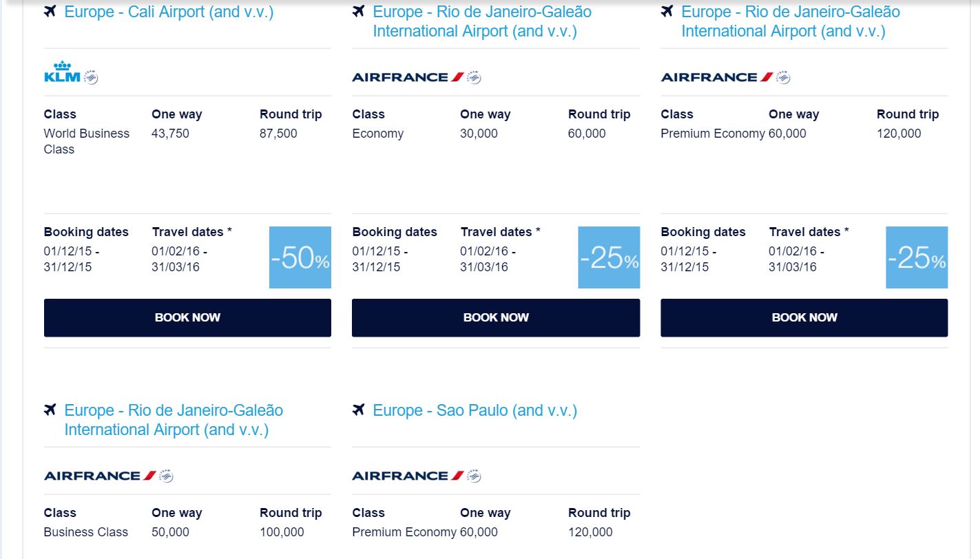Open Rio de Janeiro link above Economy offer
The height and width of the screenshot is (559, 980).
coord(482,21)
